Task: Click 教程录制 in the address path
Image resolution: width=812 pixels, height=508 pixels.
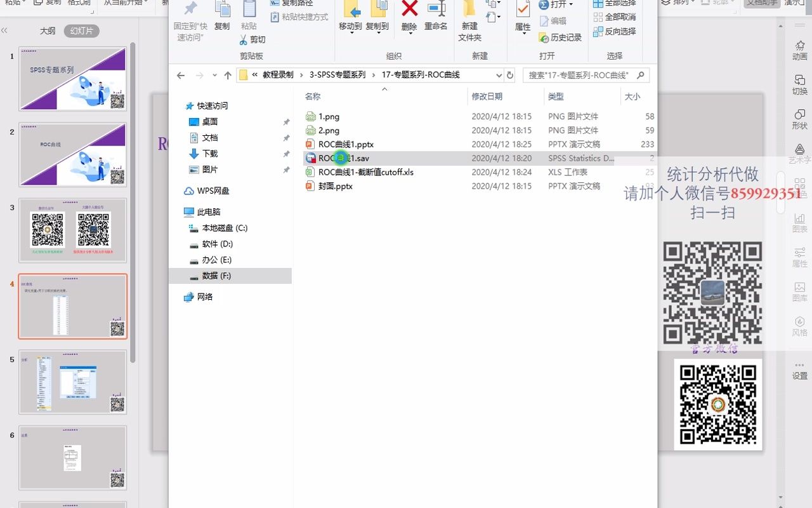Action: (x=278, y=75)
